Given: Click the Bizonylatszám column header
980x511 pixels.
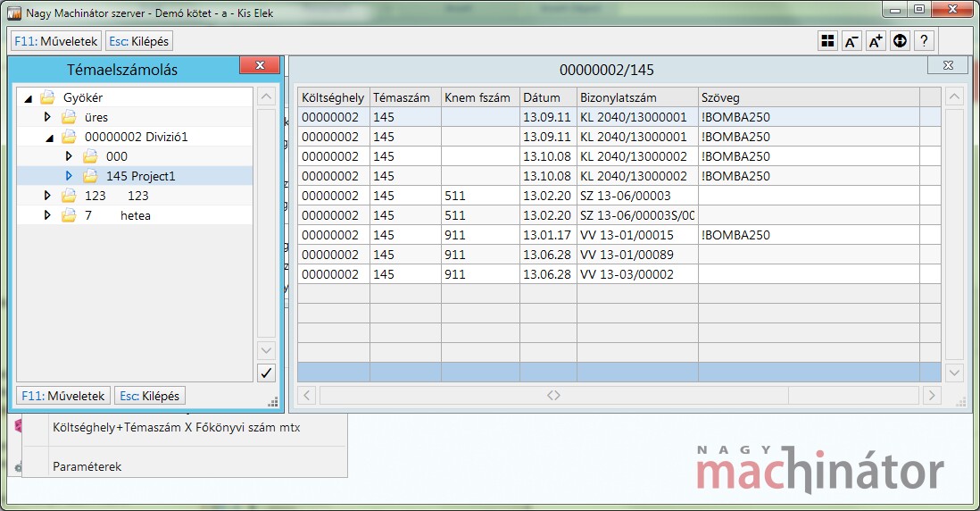Looking at the screenshot, I should (637, 97).
